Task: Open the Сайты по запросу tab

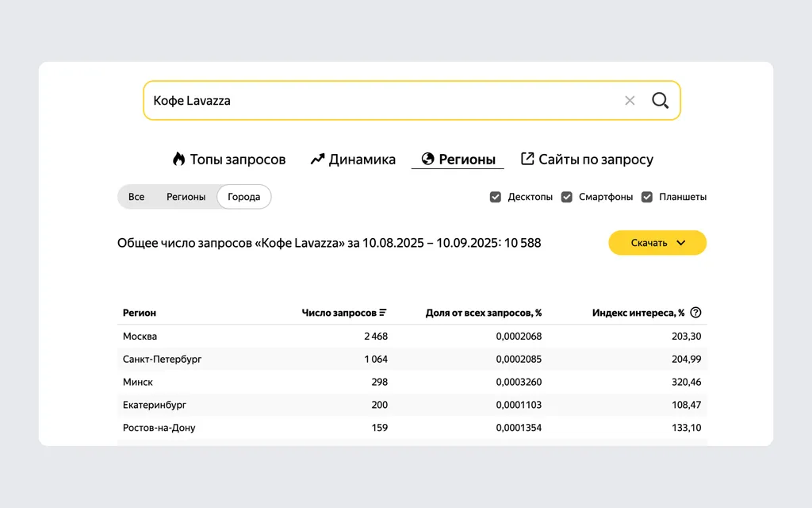Action: pyautogui.click(x=587, y=159)
